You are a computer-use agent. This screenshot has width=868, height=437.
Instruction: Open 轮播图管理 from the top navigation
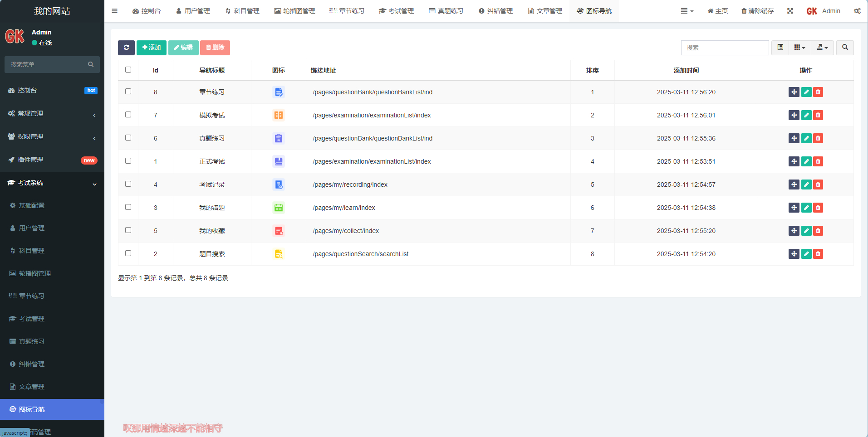(x=294, y=10)
